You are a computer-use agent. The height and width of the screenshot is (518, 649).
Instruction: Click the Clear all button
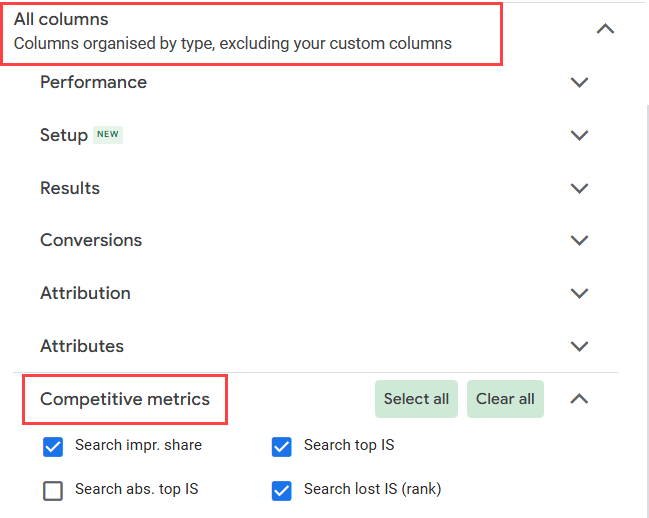click(505, 399)
